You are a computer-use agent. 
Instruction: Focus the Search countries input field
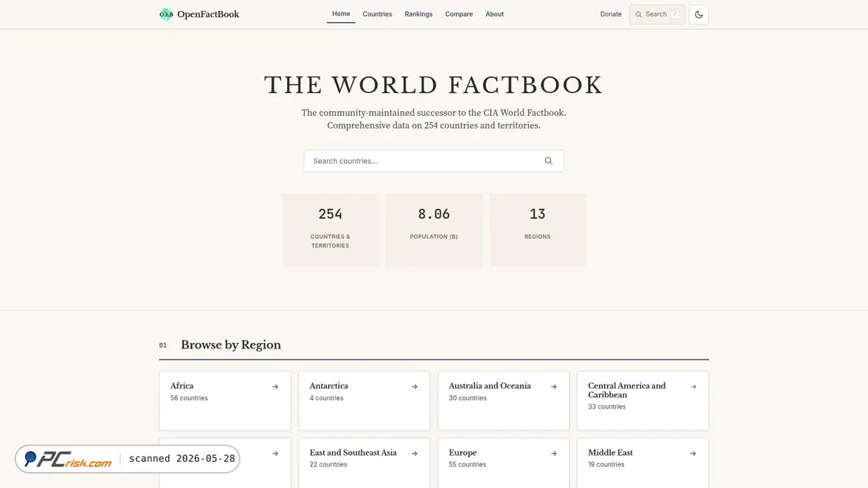433,161
